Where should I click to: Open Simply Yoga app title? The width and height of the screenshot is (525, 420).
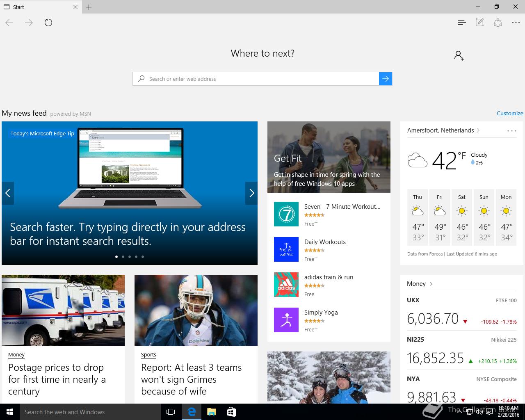(x=321, y=313)
